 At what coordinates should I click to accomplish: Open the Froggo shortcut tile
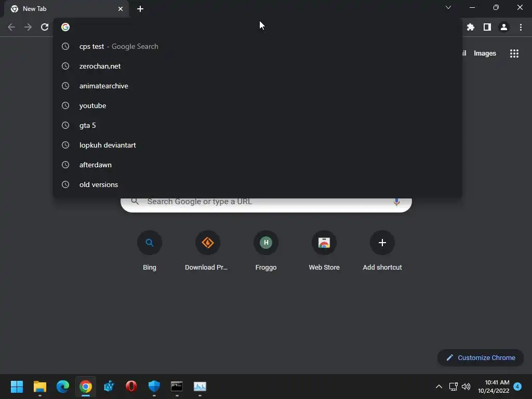pyautogui.click(x=266, y=250)
